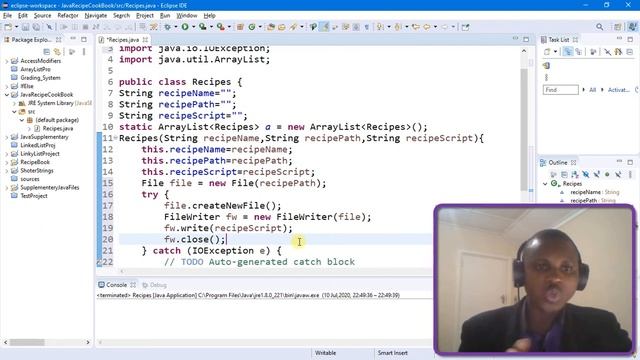Click the green Run button
The image size is (640, 360).
185,27
